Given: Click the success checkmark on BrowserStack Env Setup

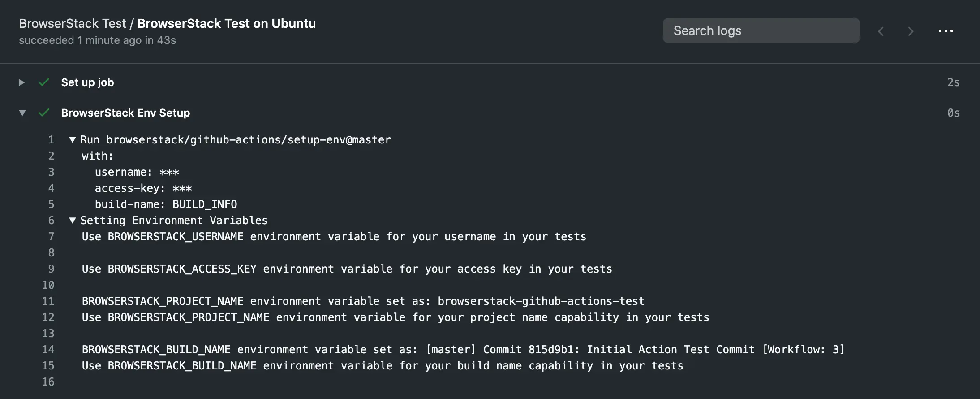Looking at the screenshot, I should (43, 113).
